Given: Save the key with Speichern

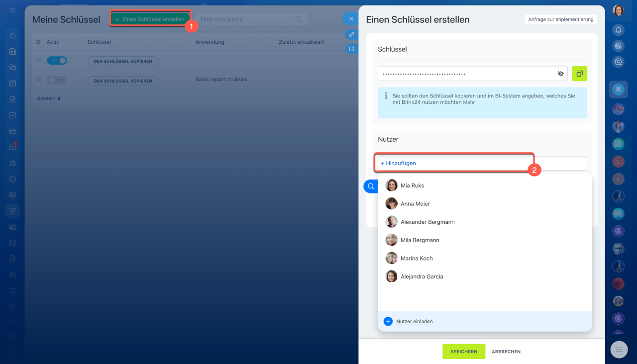Looking at the screenshot, I should click(x=464, y=352).
